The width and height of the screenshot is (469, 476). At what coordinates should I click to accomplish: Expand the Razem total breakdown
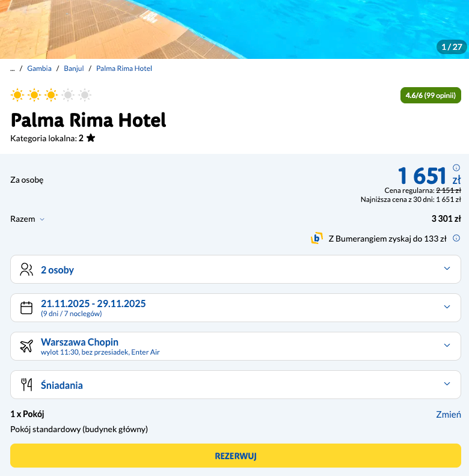click(42, 219)
